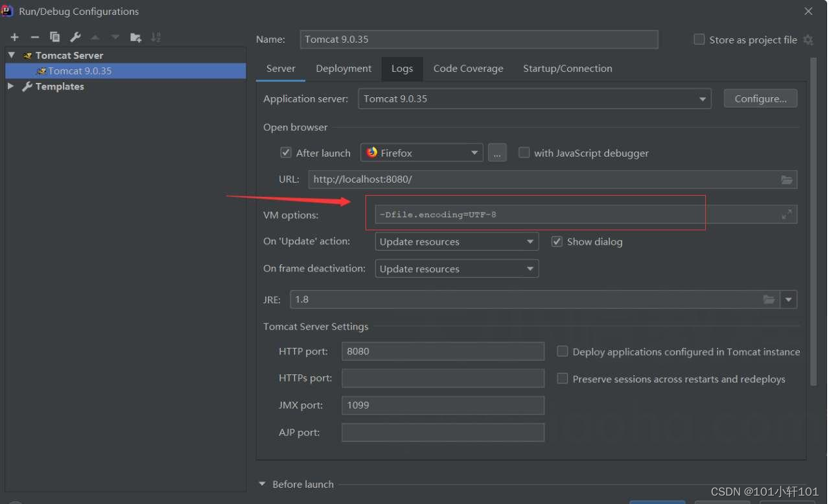Open the JRE dropdown arrow
Screen dimensions: 829x504
[789, 299]
